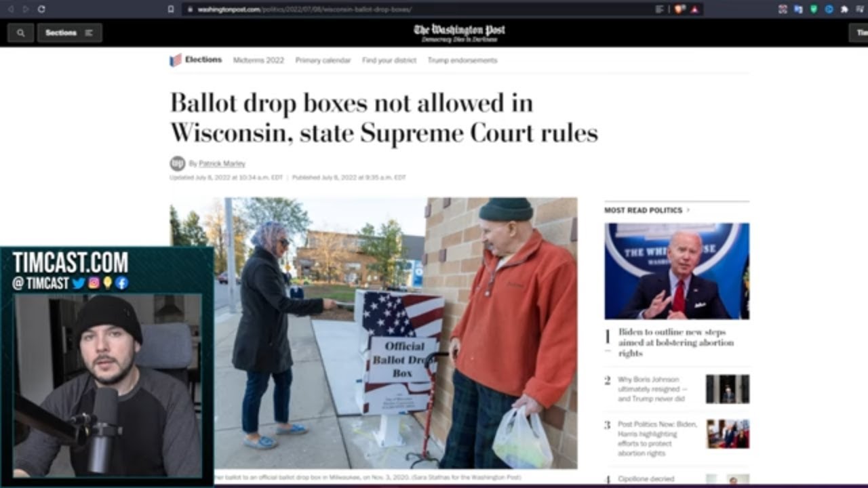Select the Trump endorsements link
The width and height of the screenshot is (868, 488).
click(x=462, y=60)
